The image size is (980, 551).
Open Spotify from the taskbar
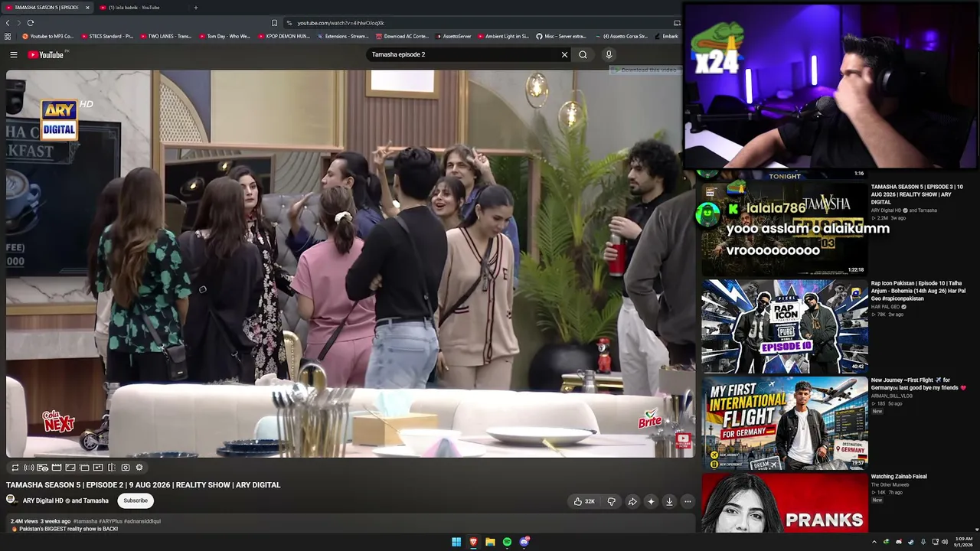tap(507, 542)
